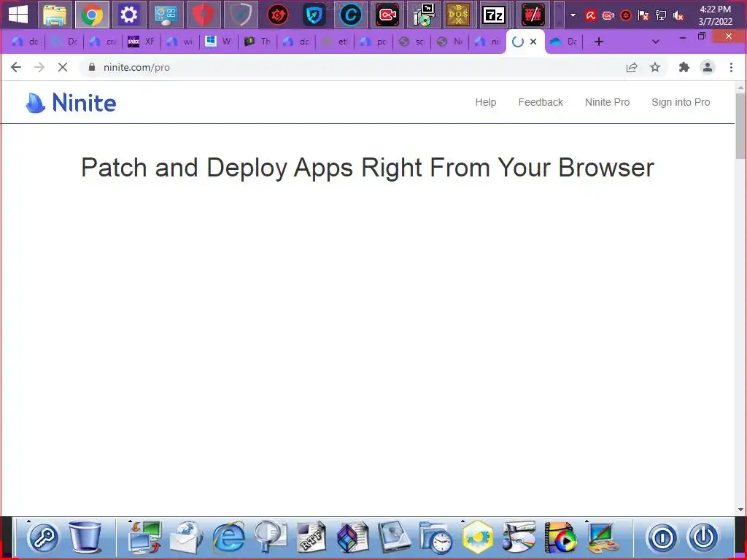The width and height of the screenshot is (747, 560).
Task: Open the Chrome three-dot menu
Action: [x=731, y=67]
